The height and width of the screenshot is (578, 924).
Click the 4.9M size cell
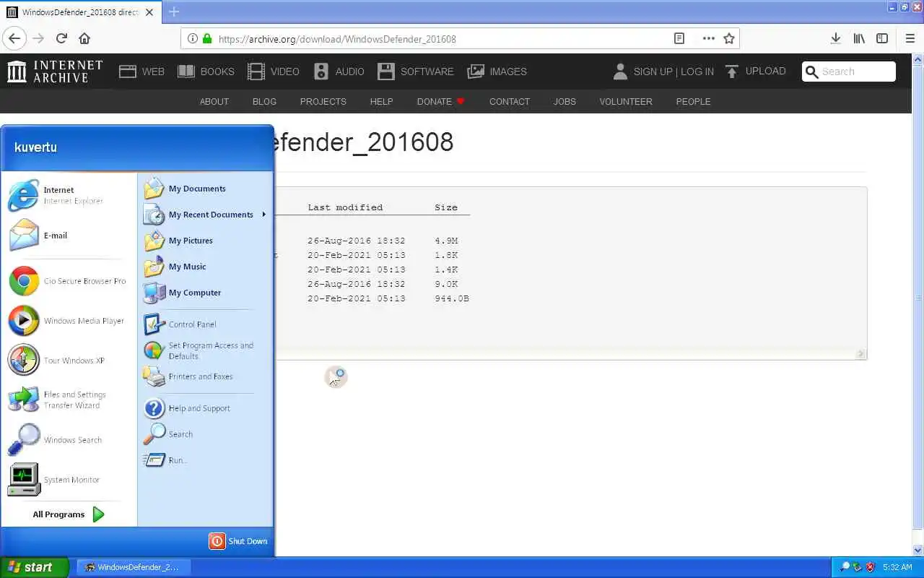tap(446, 241)
